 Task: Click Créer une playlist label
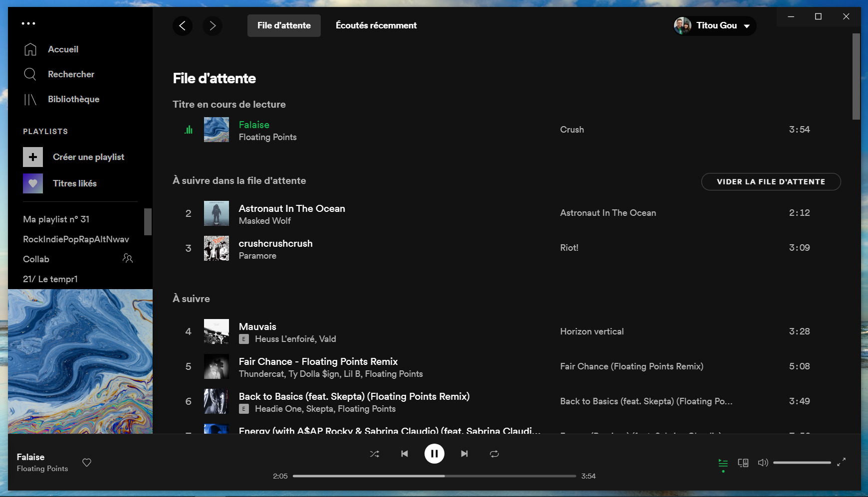(x=89, y=157)
